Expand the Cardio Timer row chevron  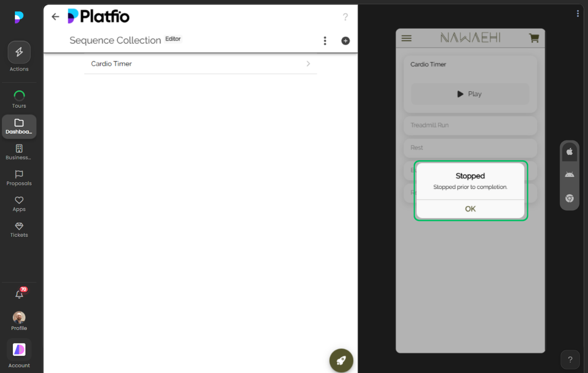coord(308,64)
